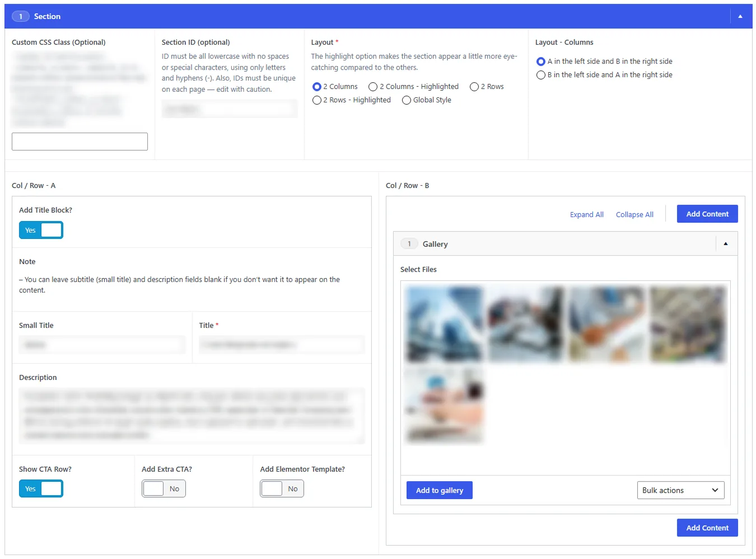
Task: Select the second gallery thumbnail
Action: pos(525,325)
